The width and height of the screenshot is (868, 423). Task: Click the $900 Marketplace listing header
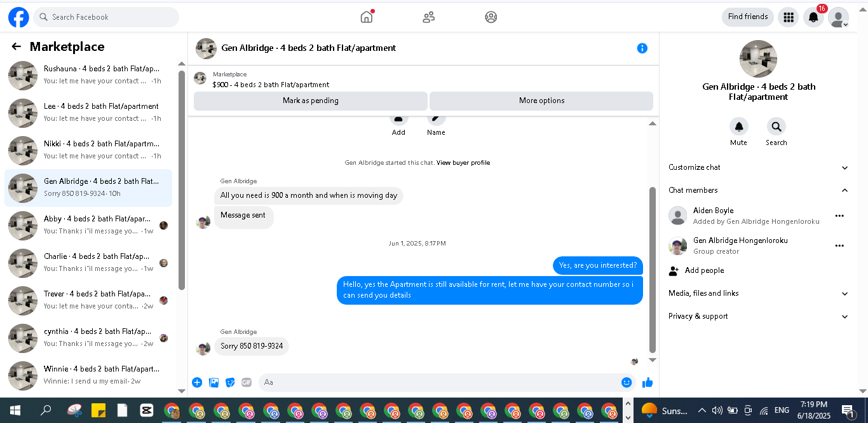coord(271,85)
